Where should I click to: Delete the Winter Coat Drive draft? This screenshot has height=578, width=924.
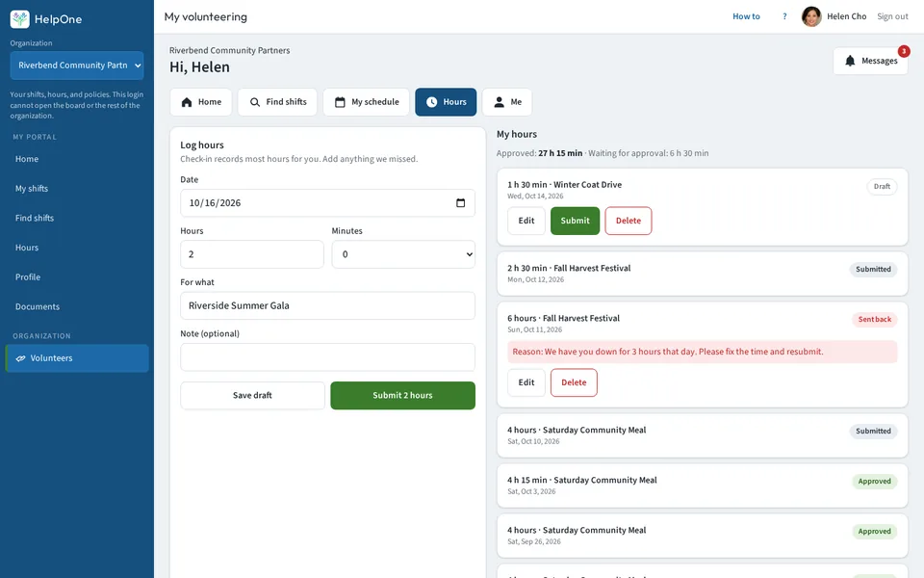pos(629,221)
